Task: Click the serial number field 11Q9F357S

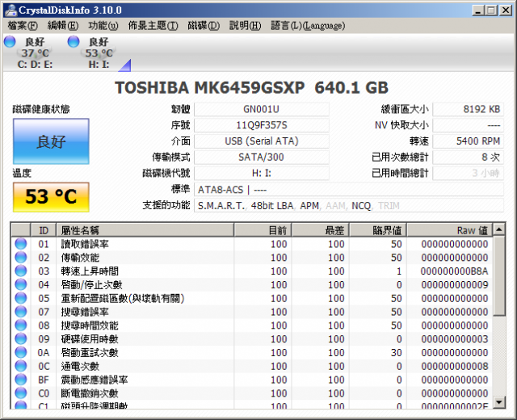Action: pos(262,125)
